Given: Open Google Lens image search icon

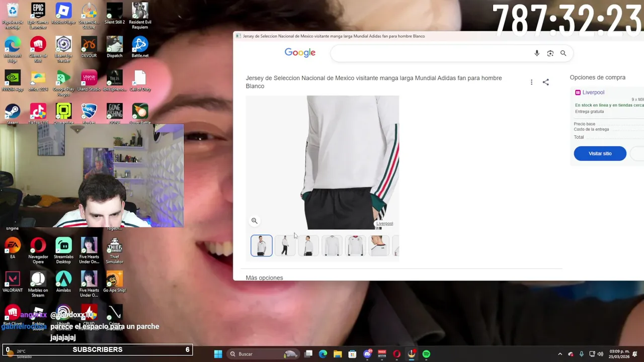Looking at the screenshot, I should pos(550,53).
